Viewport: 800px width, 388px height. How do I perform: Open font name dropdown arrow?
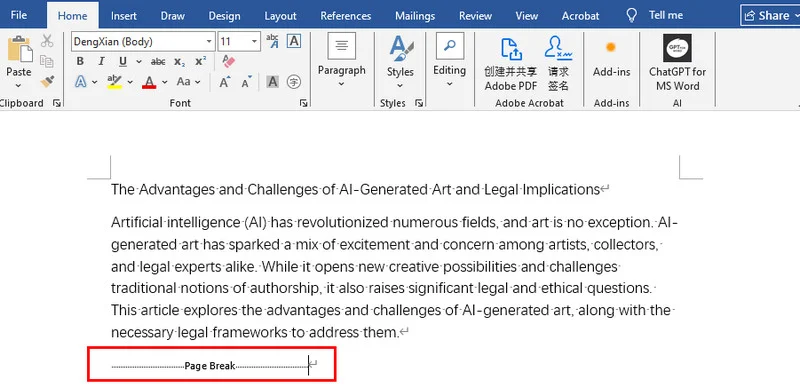209,42
